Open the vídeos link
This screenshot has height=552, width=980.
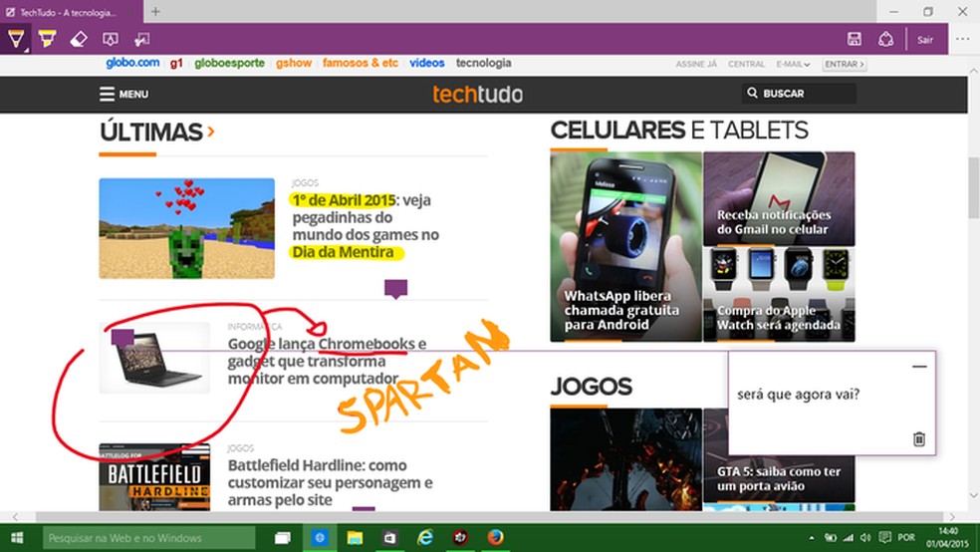coord(427,63)
